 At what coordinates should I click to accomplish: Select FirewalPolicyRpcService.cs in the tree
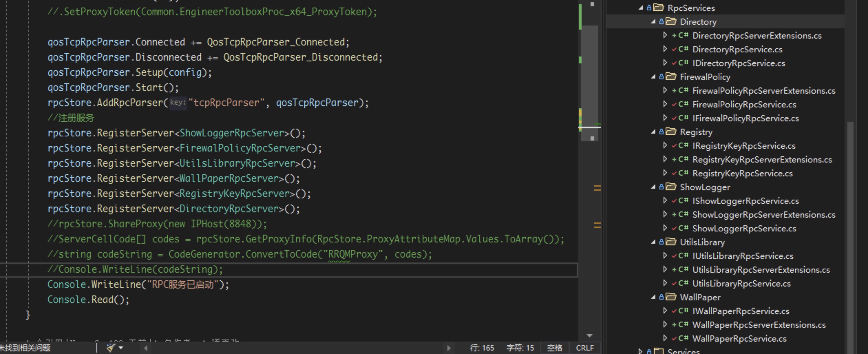point(744,104)
